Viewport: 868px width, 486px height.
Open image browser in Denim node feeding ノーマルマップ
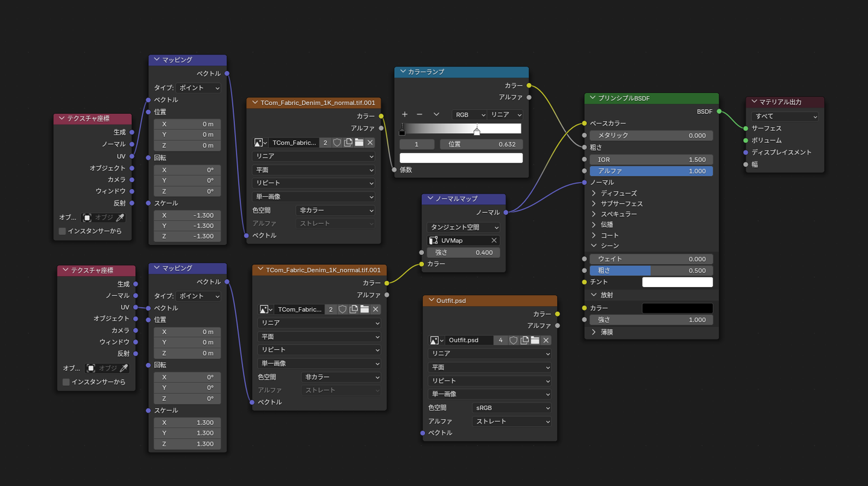(266, 309)
